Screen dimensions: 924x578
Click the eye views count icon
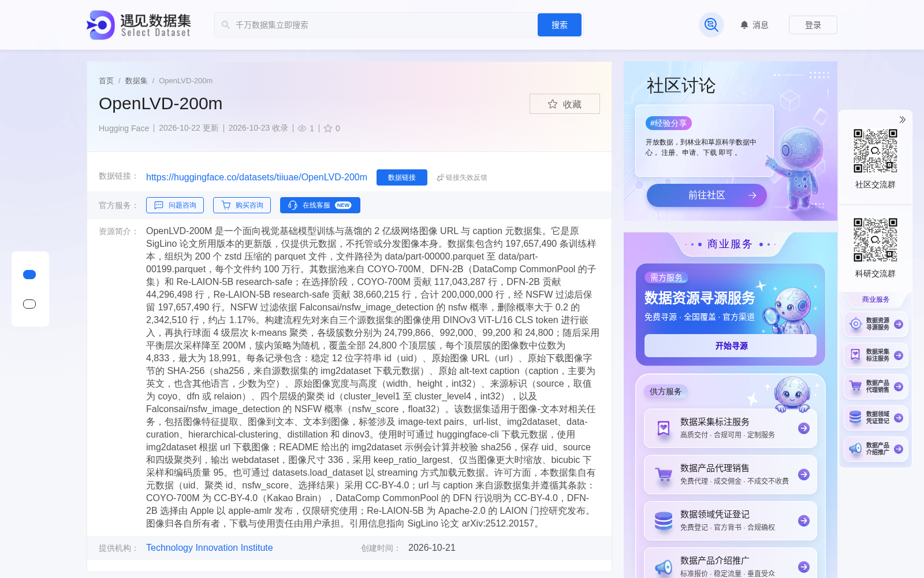[x=302, y=128]
